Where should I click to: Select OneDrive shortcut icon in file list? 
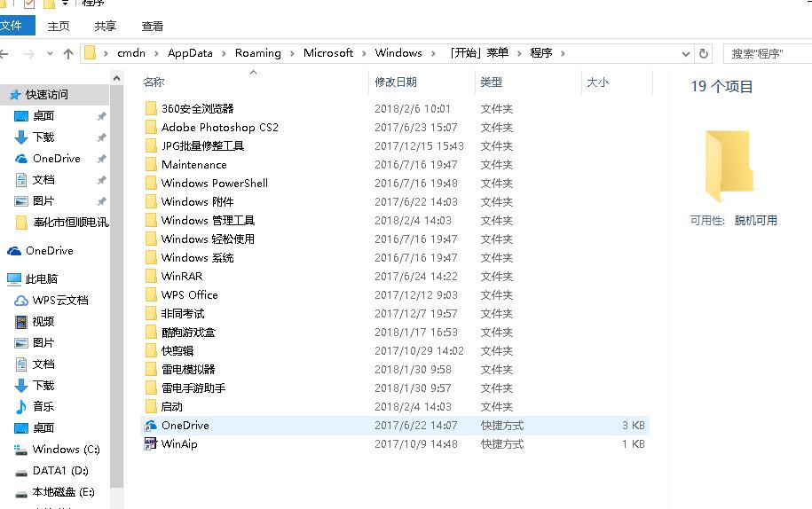click(151, 426)
